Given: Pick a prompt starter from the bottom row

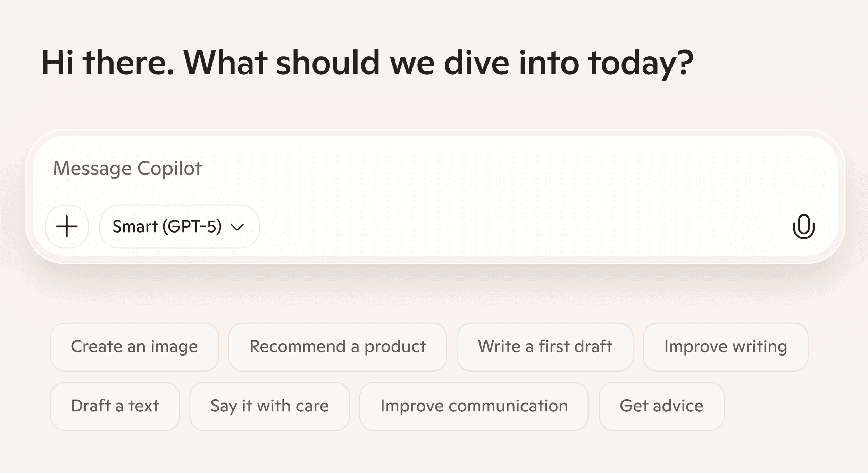Looking at the screenshot, I should [x=270, y=406].
